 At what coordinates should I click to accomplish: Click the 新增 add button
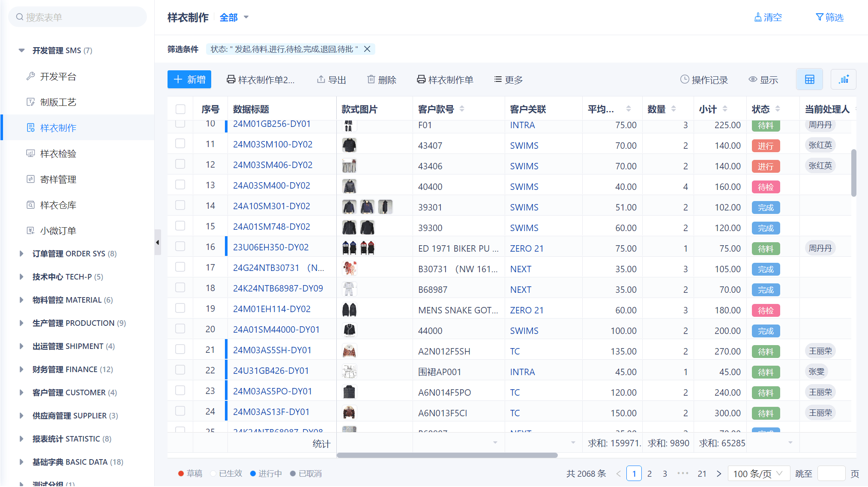189,79
